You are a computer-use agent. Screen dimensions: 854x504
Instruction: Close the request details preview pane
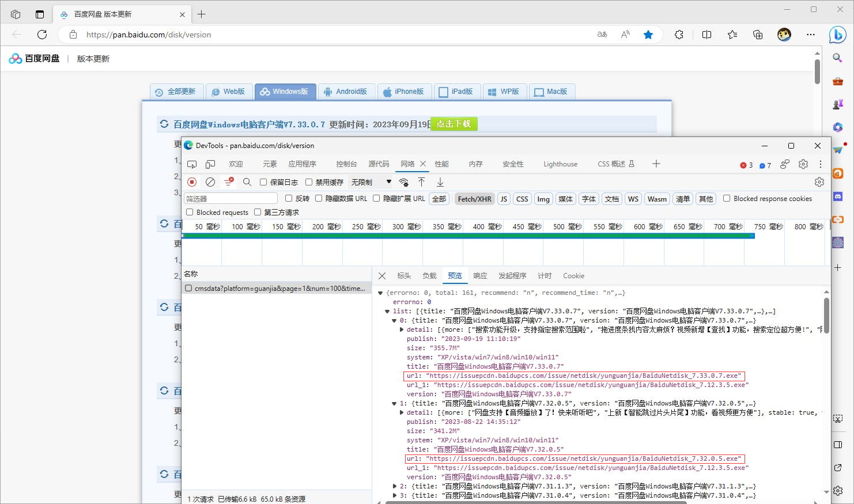click(382, 276)
